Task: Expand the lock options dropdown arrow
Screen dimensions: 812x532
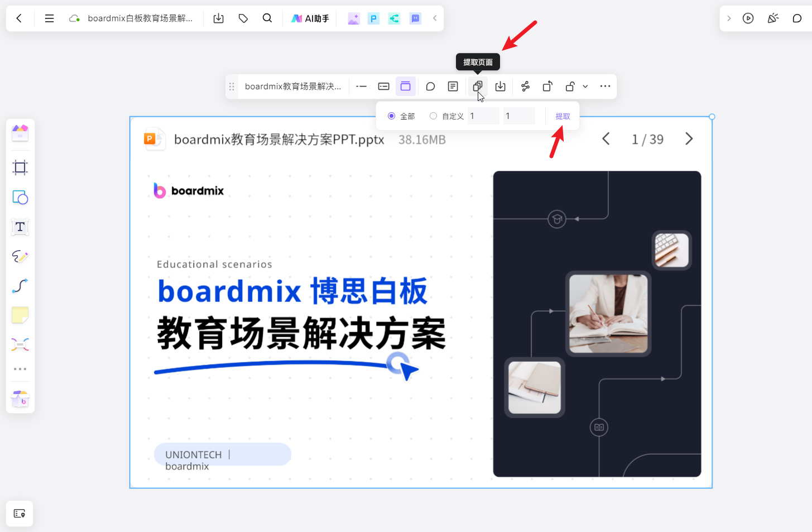Action: point(585,87)
